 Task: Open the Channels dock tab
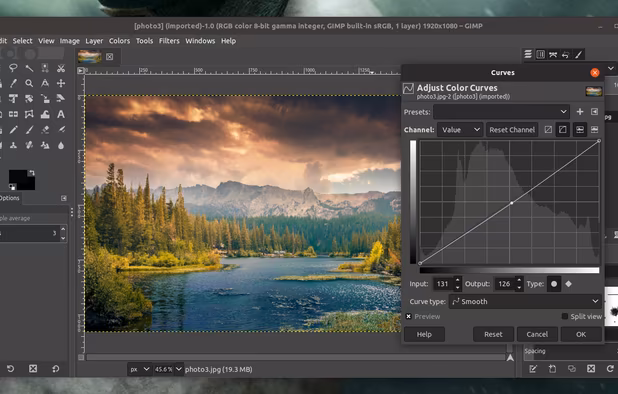point(541,54)
